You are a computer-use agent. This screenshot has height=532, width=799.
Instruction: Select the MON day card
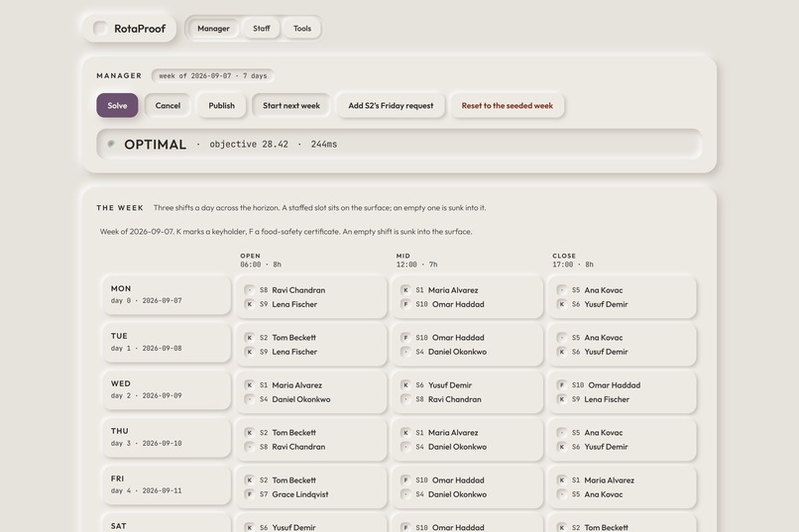[x=167, y=294]
